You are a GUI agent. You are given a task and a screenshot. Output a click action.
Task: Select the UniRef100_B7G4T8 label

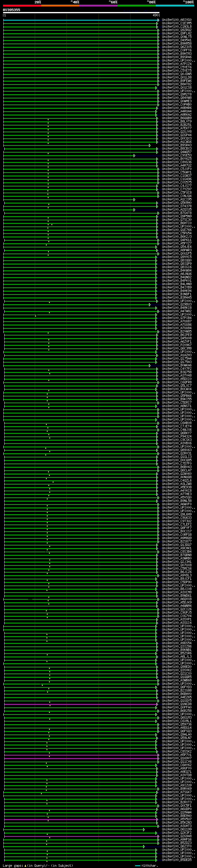point(177,213)
